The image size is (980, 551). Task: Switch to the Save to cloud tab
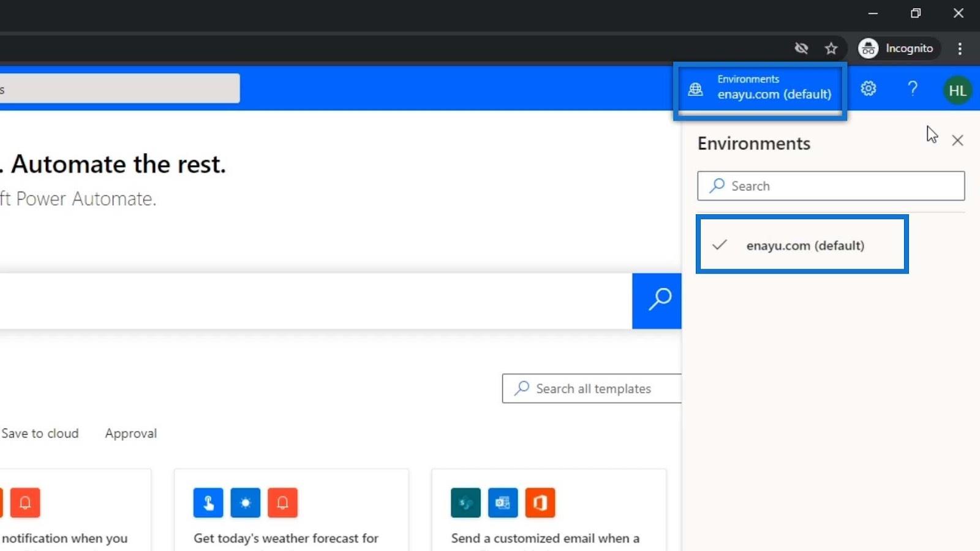tap(40, 433)
